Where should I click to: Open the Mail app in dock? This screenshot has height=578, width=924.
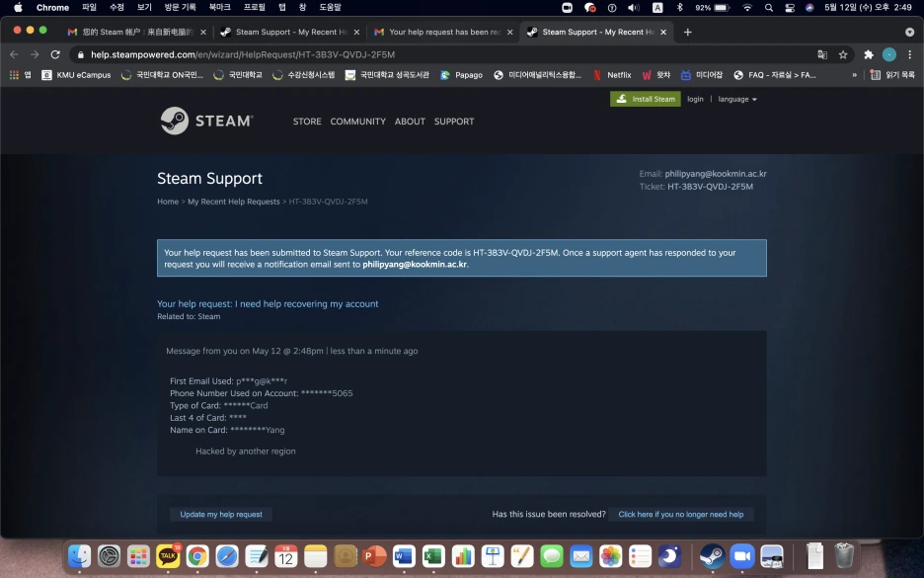click(x=581, y=555)
